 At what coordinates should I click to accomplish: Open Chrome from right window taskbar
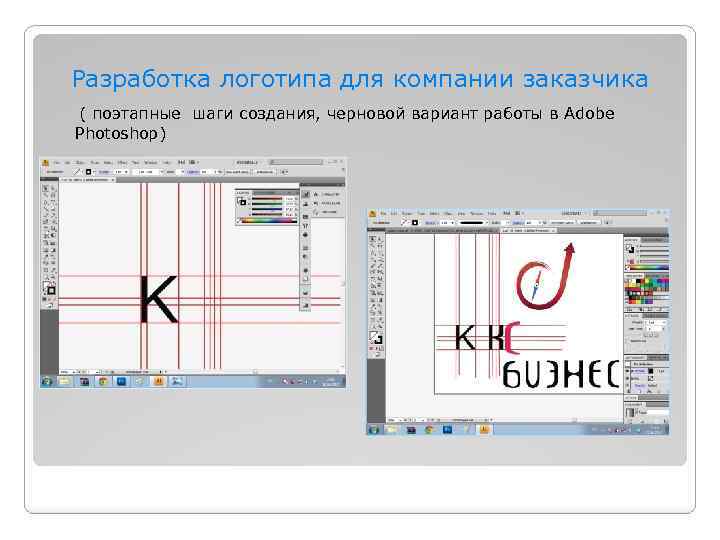[x=429, y=430]
